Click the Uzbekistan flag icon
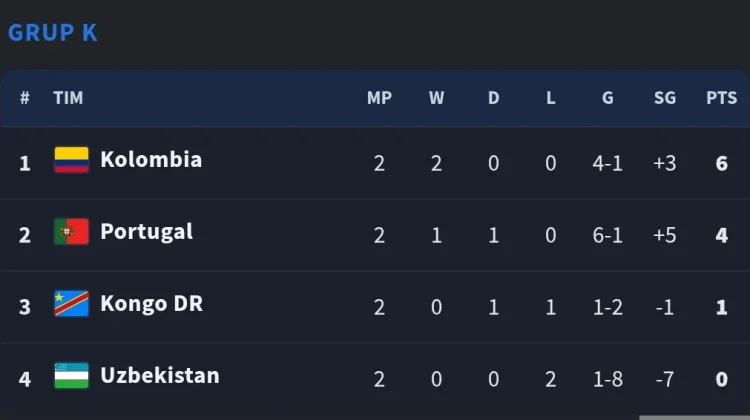The width and height of the screenshot is (750, 420). tap(71, 376)
